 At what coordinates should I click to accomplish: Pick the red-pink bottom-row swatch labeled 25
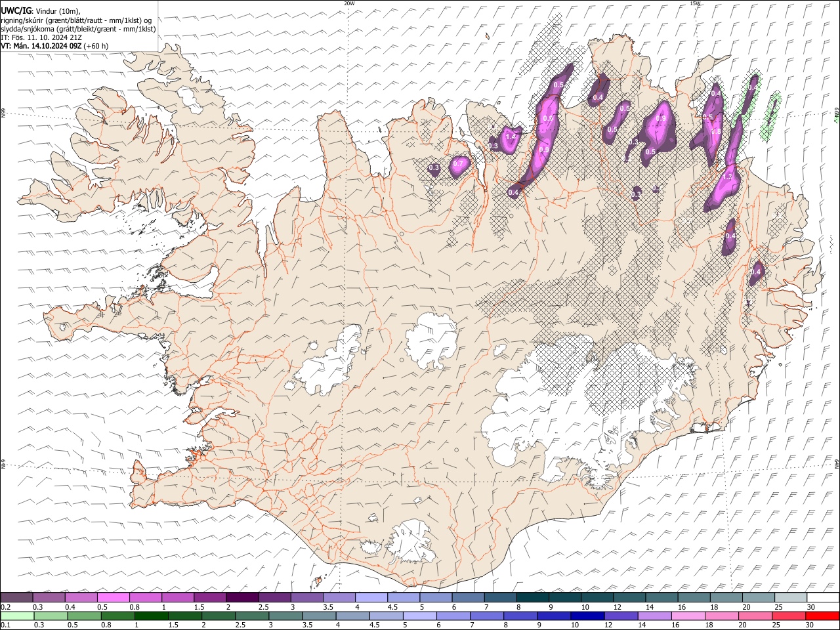(789, 616)
